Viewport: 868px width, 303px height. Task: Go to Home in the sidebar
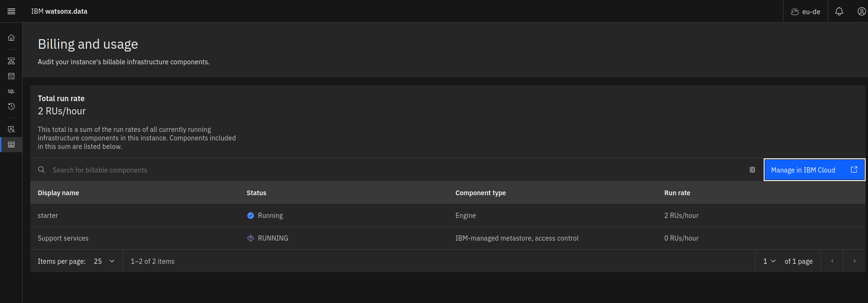pos(11,38)
